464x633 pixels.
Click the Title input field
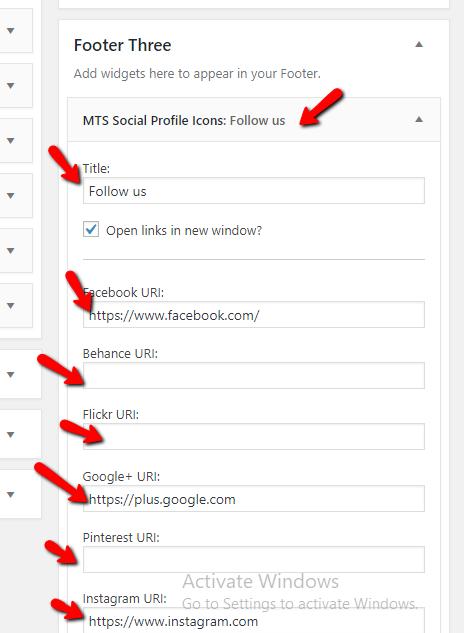click(254, 191)
